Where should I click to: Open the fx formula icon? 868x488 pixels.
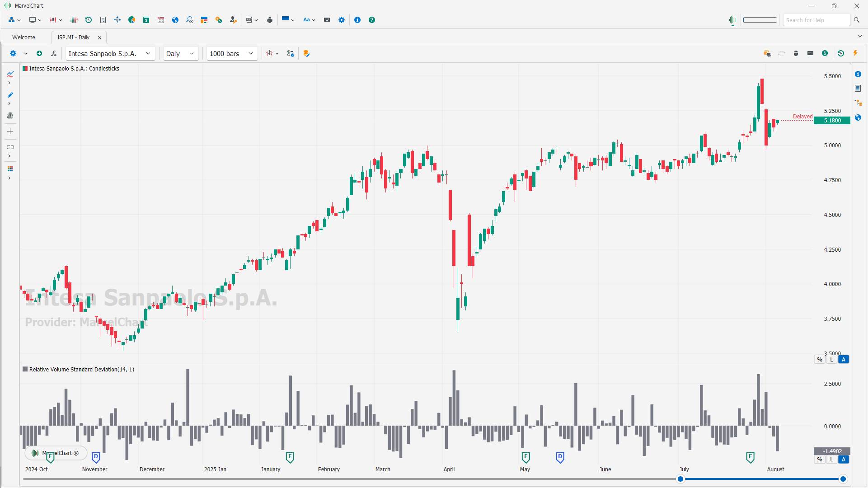pyautogui.click(x=54, y=53)
